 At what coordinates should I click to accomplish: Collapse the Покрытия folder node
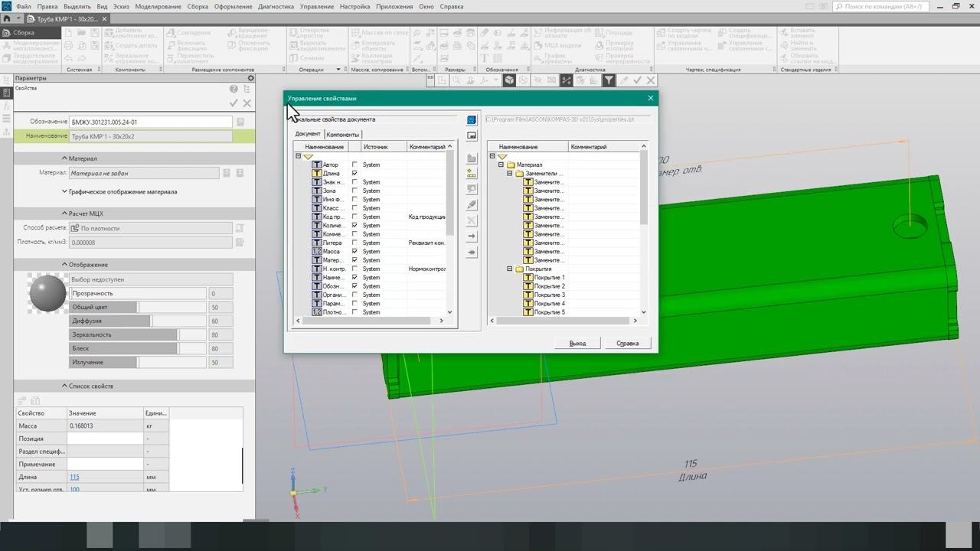tap(510, 269)
